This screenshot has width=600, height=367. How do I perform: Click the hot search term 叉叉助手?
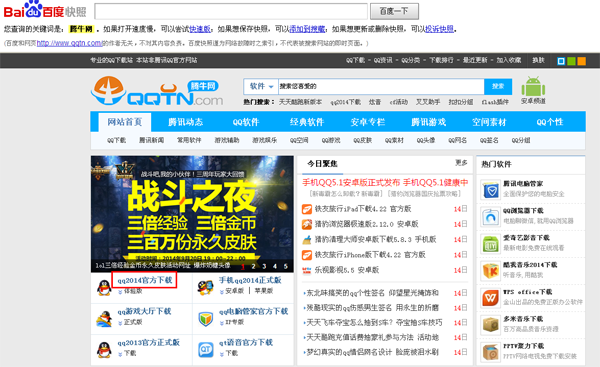click(428, 102)
